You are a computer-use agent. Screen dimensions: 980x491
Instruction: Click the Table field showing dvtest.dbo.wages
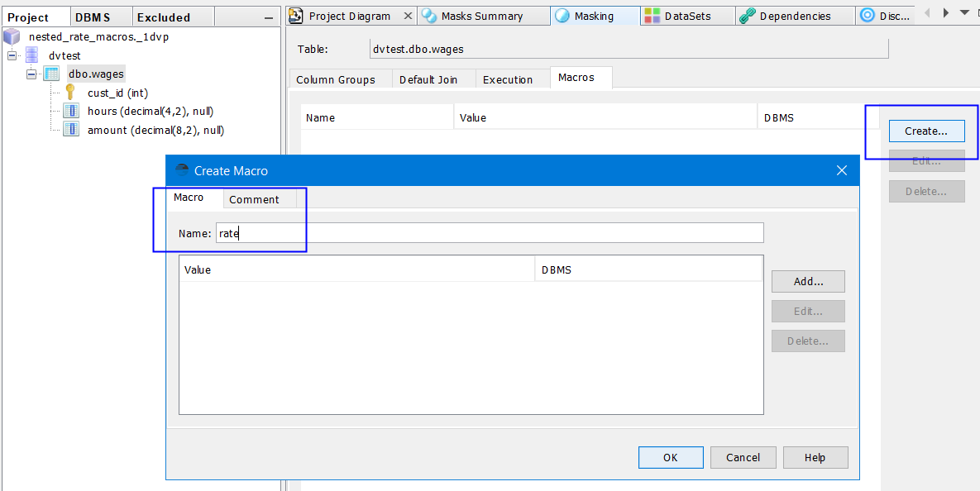click(628, 49)
